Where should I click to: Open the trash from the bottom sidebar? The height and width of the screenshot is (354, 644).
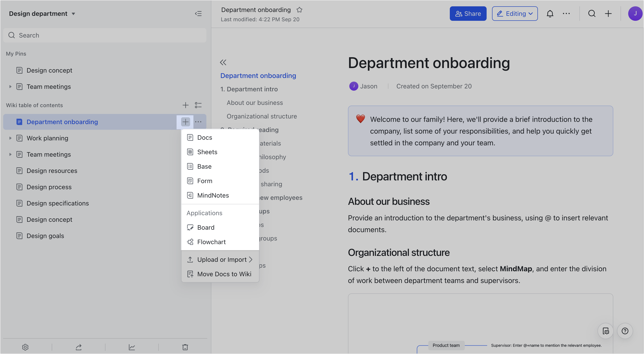[185, 347]
